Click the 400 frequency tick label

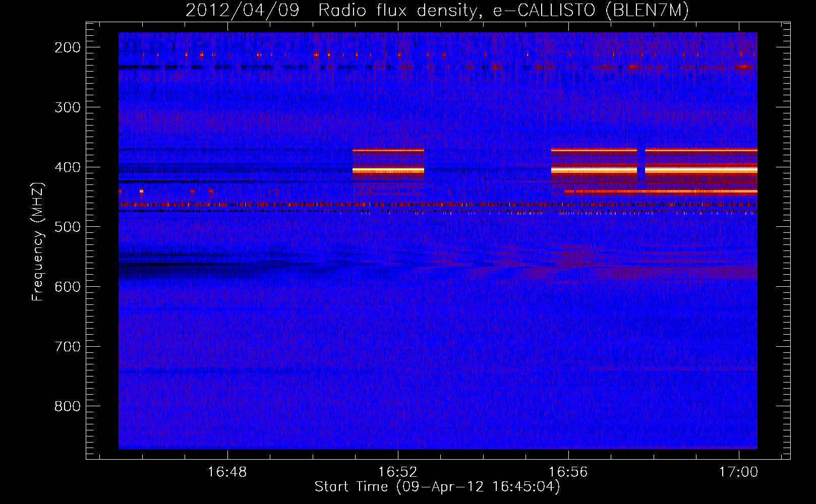(x=68, y=167)
